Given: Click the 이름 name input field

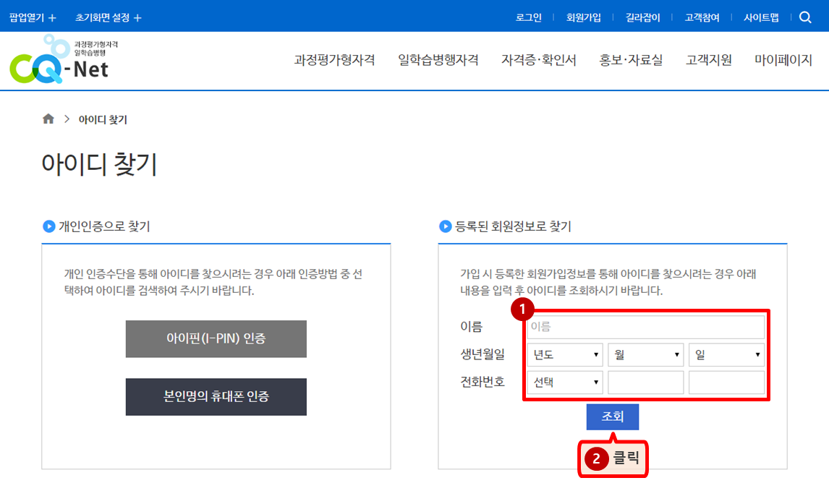Looking at the screenshot, I should (x=645, y=327).
